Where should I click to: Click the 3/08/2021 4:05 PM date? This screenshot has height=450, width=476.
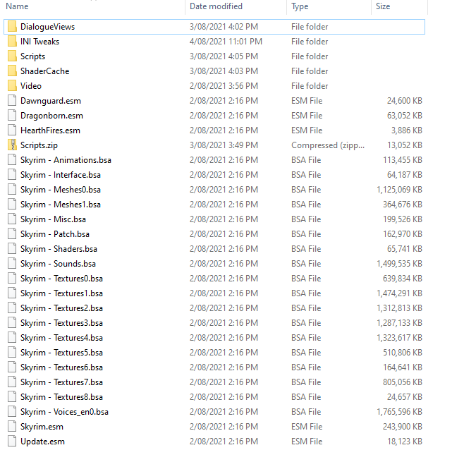click(224, 56)
